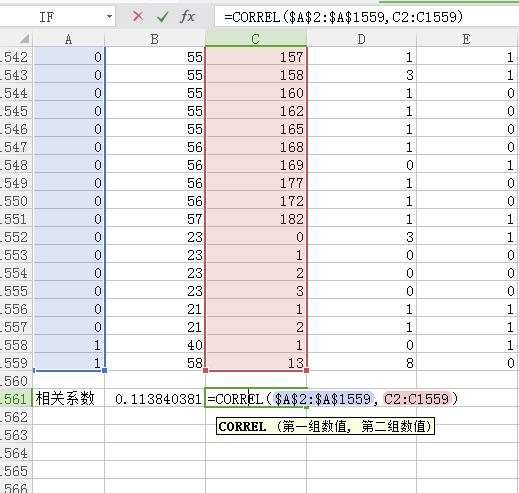519x493 pixels.
Task: Select cell C1548 with value 169
Action: coord(256,165)
